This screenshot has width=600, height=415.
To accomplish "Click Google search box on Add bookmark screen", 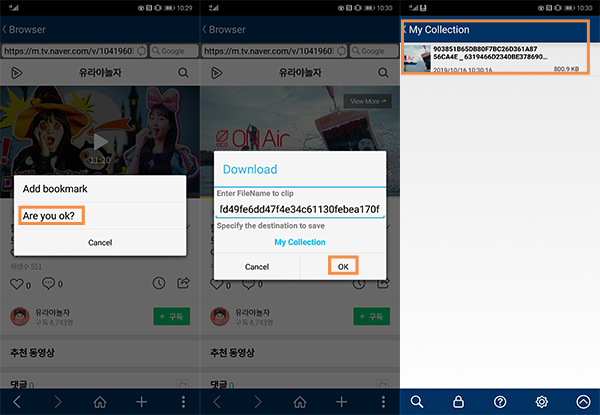I will pos(174,51).
